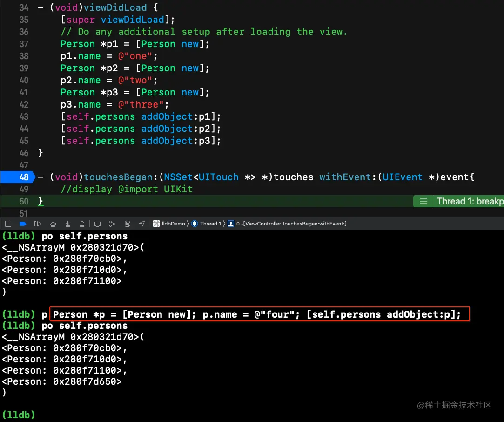Click the breakpoint annotation's list icon

(423, 201)
